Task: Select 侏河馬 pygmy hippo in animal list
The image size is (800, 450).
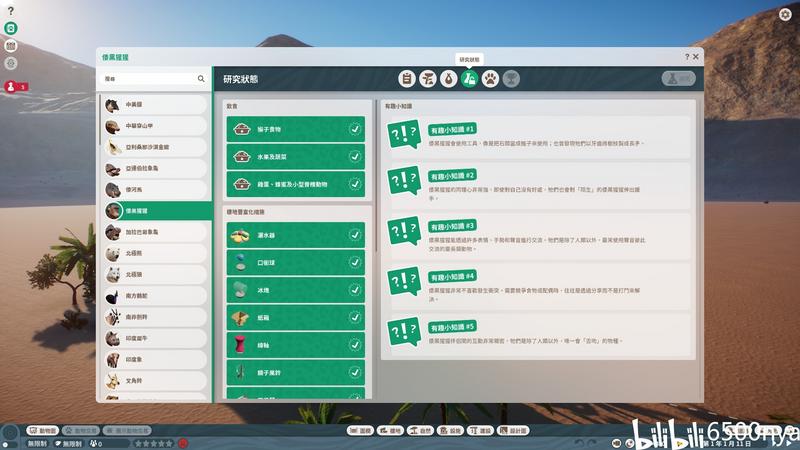Action: [x=156, y=190]
